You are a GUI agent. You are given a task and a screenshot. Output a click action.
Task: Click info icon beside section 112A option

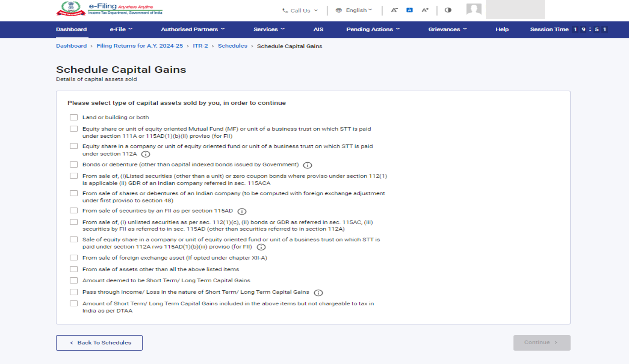click(x=145, y=154)
